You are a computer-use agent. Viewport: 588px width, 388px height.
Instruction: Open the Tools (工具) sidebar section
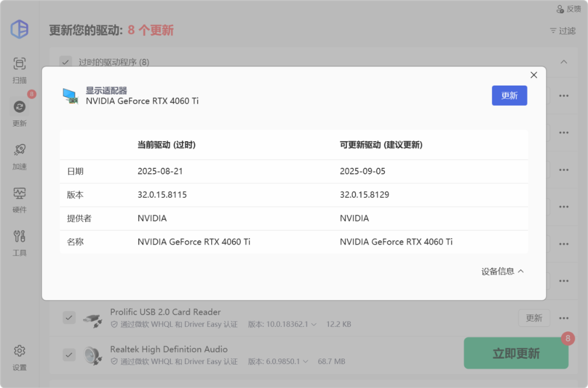(20, 243)
